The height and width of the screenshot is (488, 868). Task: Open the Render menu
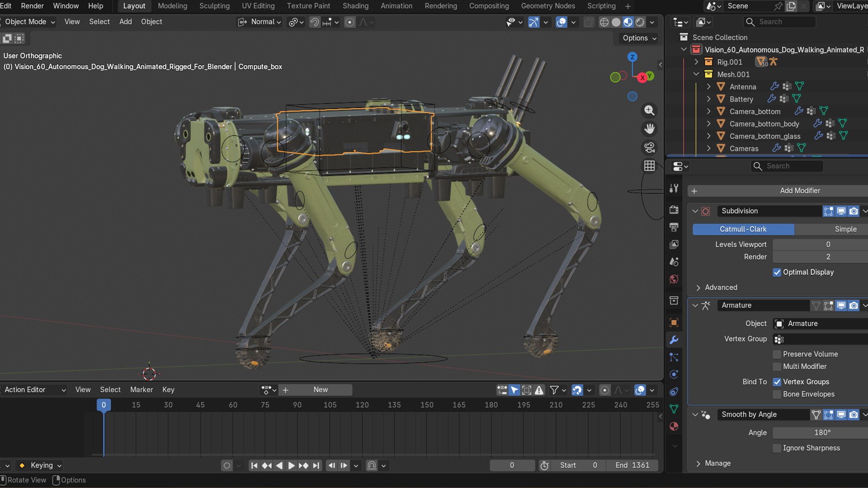click(x=32, y=6)
